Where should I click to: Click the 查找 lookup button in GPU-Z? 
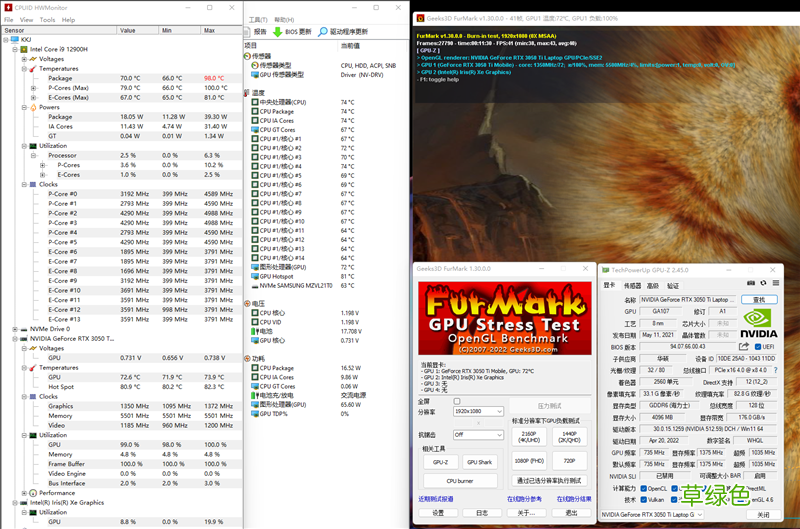click(x=759, y=299)
